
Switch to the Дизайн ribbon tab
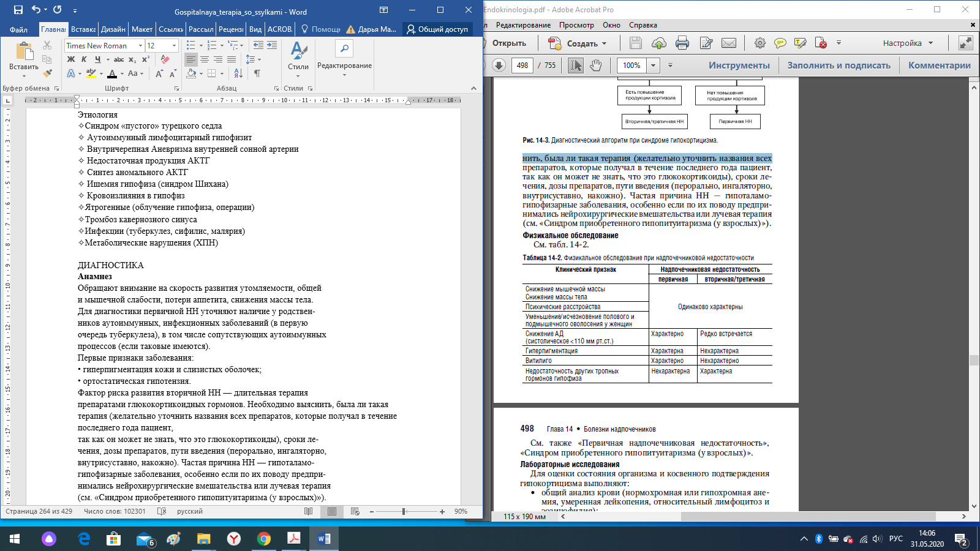coord(113,29)
